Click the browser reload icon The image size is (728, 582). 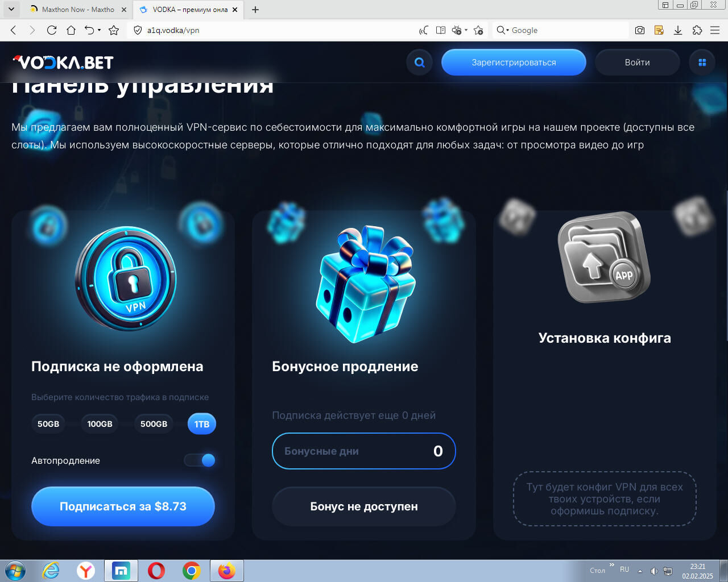52,30
